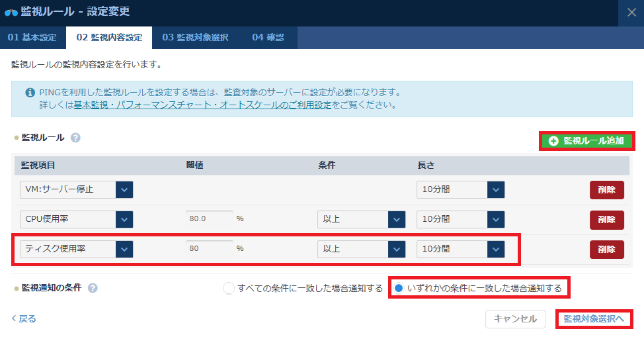Select すべての条件に一致した場合通知する radio option
The image size is (644, 339).
click(x=229, y=288)
